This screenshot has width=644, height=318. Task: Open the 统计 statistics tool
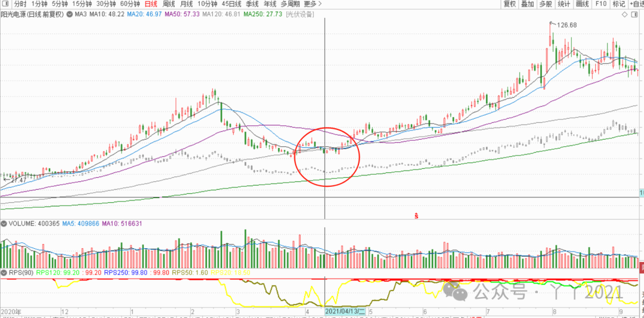(563, 4)
